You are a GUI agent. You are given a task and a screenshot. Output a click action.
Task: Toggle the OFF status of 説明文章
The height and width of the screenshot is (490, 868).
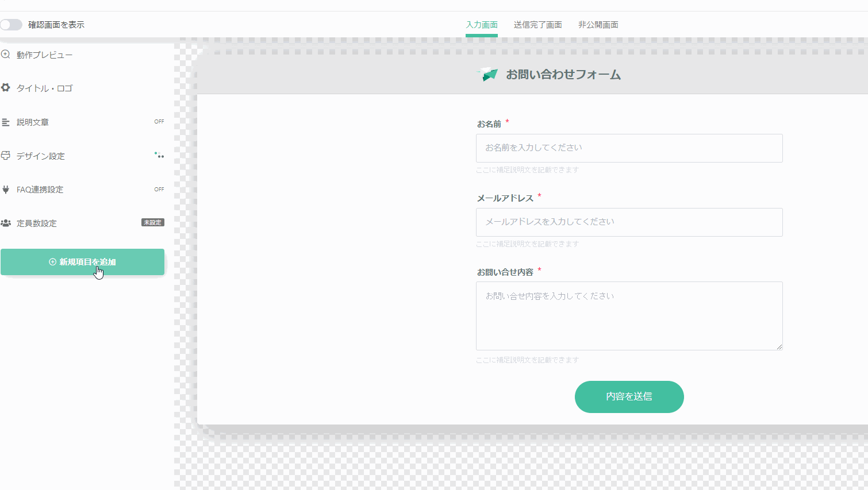pos(159,122)
